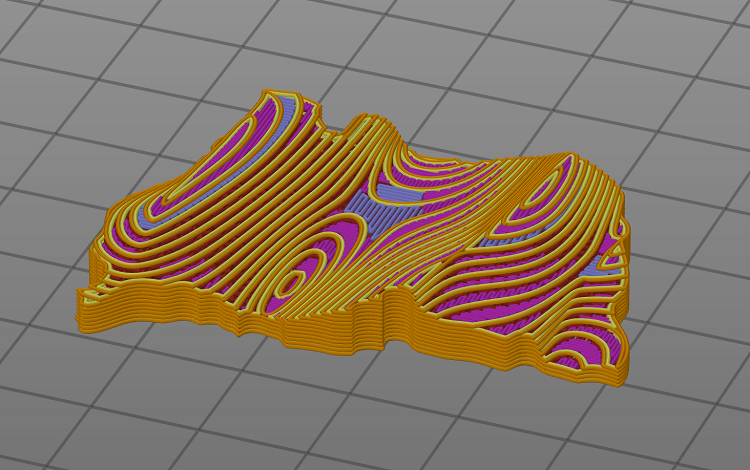Viewport: 750px width, 470px height.
Task: Click the concentric oval rings at the model's front center
Action: pyautogui.click(x=292, y=284)
